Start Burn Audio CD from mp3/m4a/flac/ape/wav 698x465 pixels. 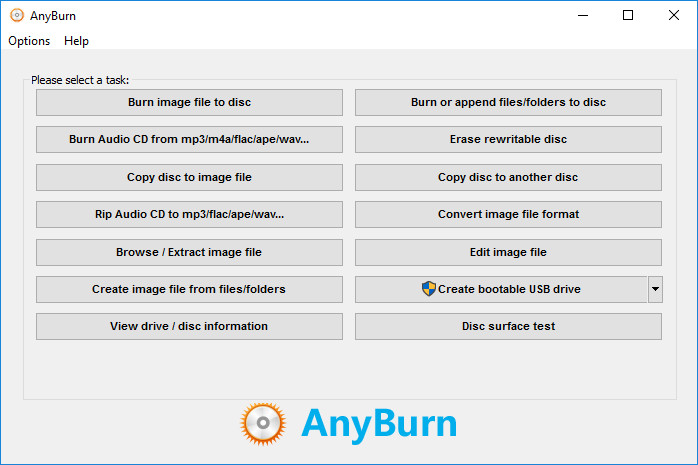189,139
